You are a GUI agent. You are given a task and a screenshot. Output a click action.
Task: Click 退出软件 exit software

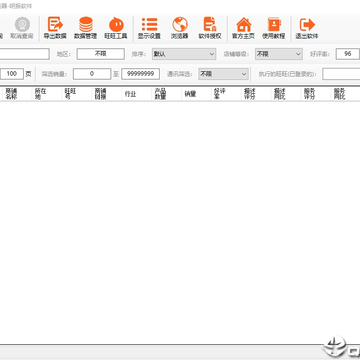[307, 28]
